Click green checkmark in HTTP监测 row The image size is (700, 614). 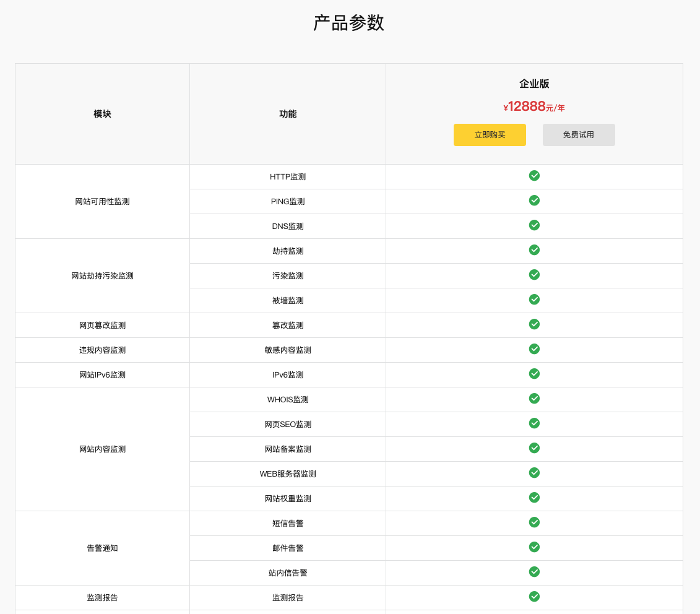coord(534,176)
